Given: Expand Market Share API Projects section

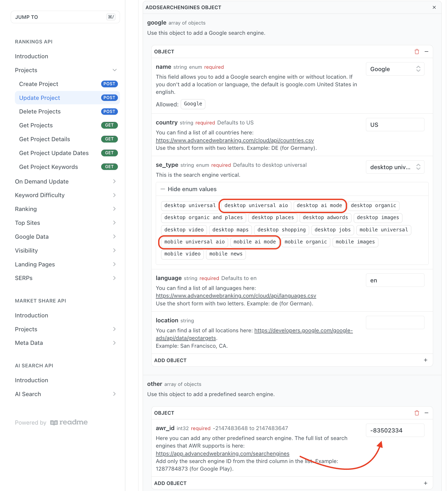Looking at the screenshot, I should pos(114,329).
